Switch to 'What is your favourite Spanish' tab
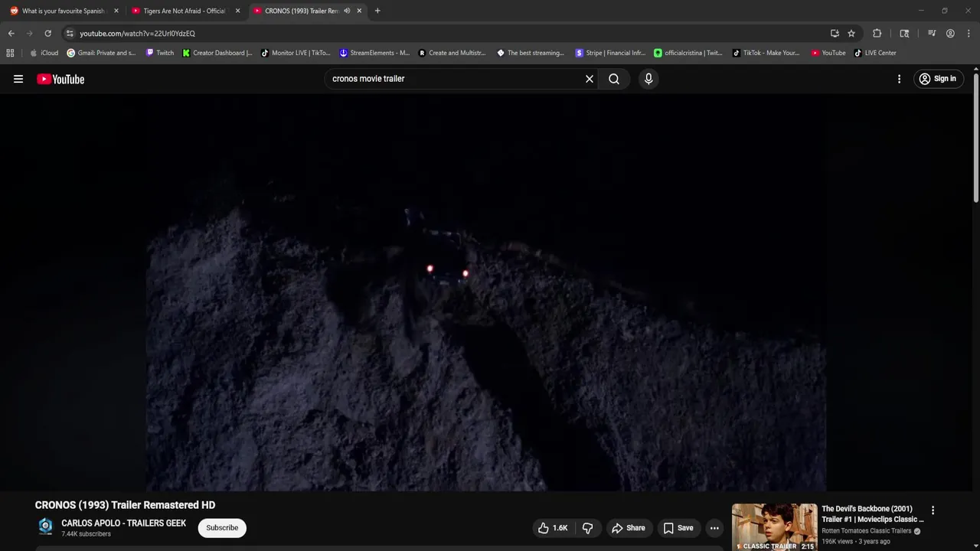This screenshot has width=980, height=551. [x=63, y=11]
